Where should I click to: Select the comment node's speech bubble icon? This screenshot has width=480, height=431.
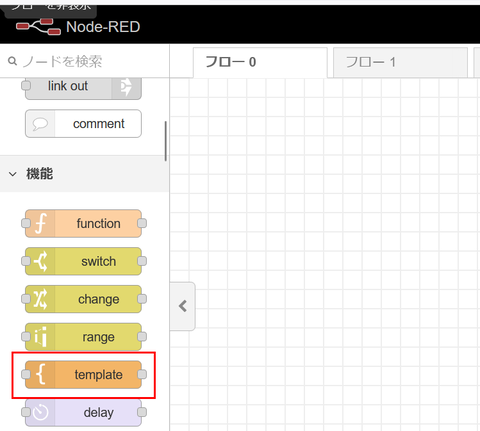[40, 124]
